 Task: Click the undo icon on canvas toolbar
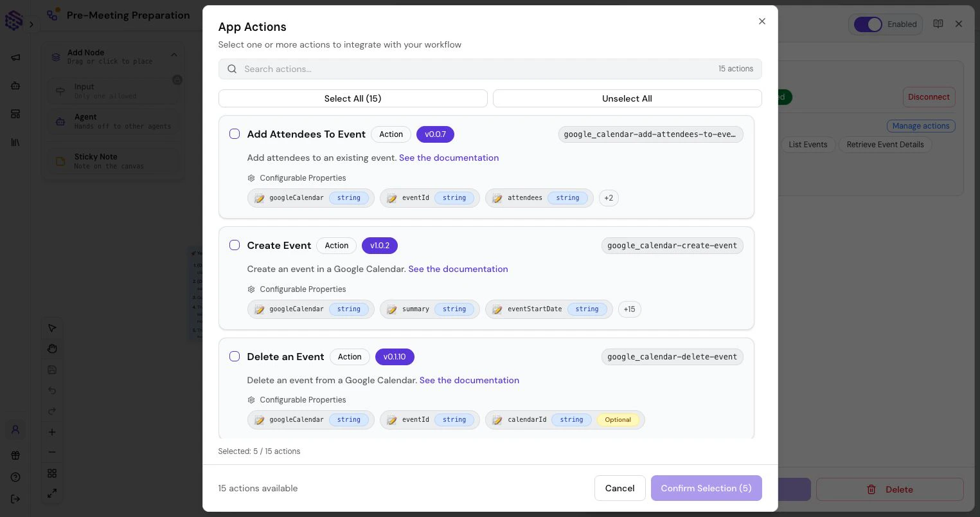[52, 390]
